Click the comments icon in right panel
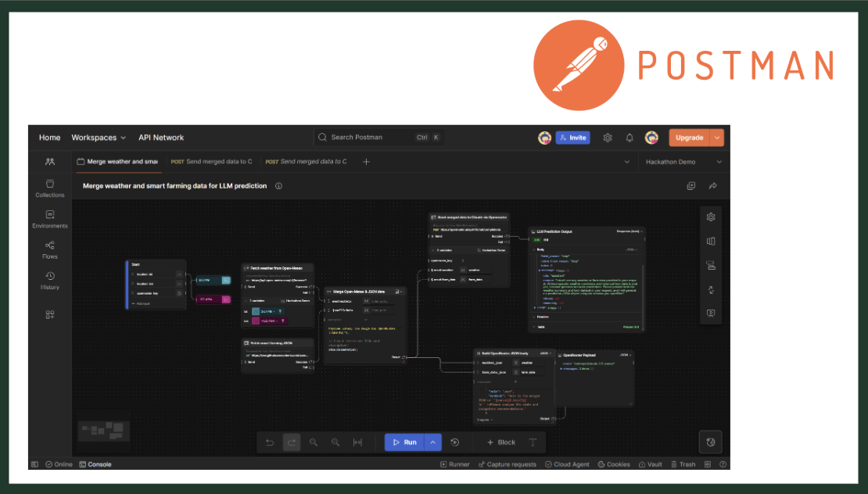Viewport: 868px width, 494px height. (x=711, y=313)
